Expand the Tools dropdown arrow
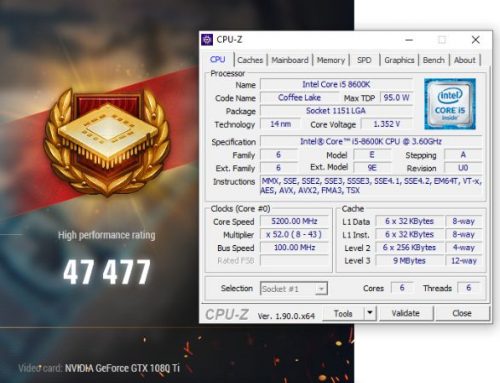Image resolution: width=500 pixels, height=383 pixels. click(370, 313)
